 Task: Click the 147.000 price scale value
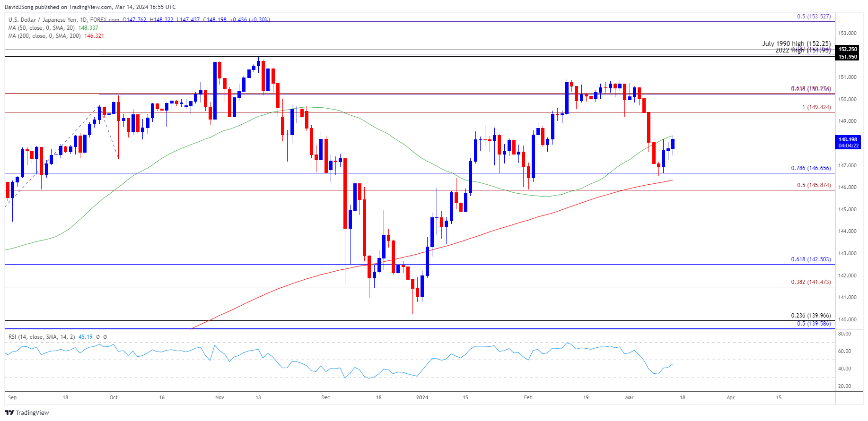tap(847, 165)
